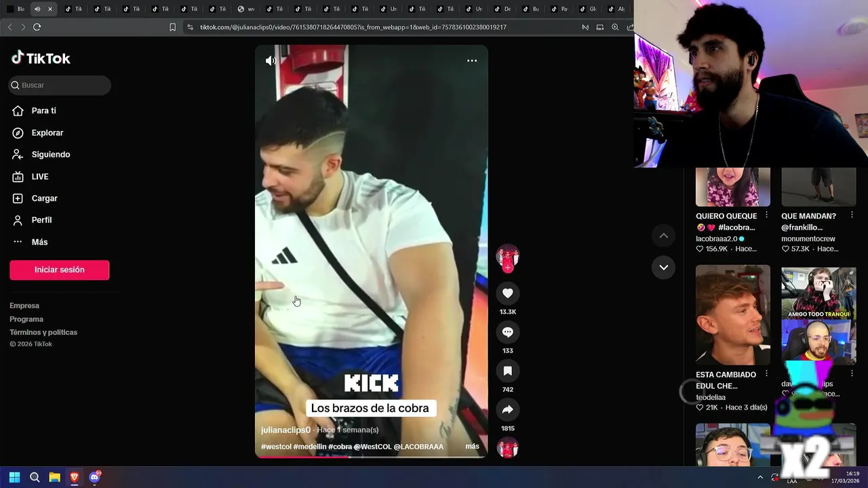868x488 pixels.
Task: Click the QUIERO QUEQUE video title
Action: [x=726, y=222]
